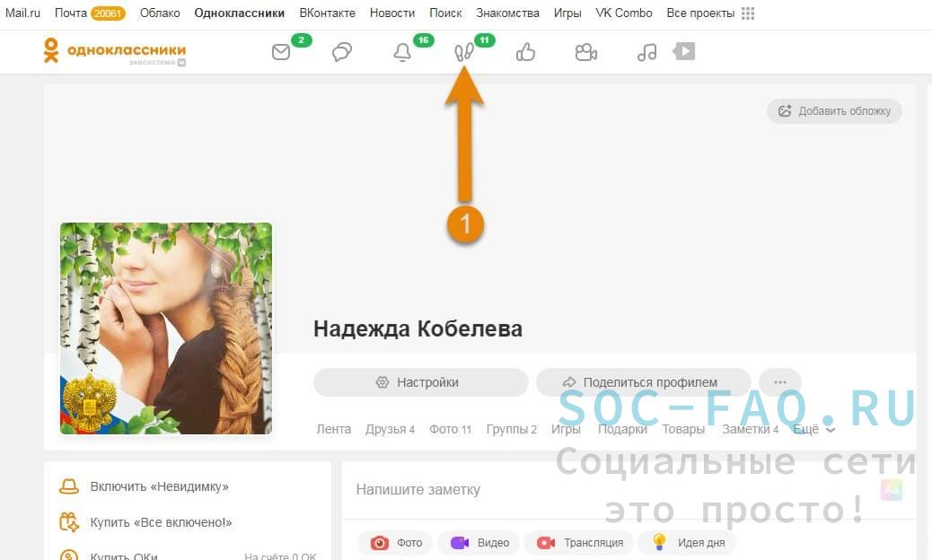Click the Поделиться профилем button
Viewport: 932px width, 560px height.
click(x=643, y=382)
